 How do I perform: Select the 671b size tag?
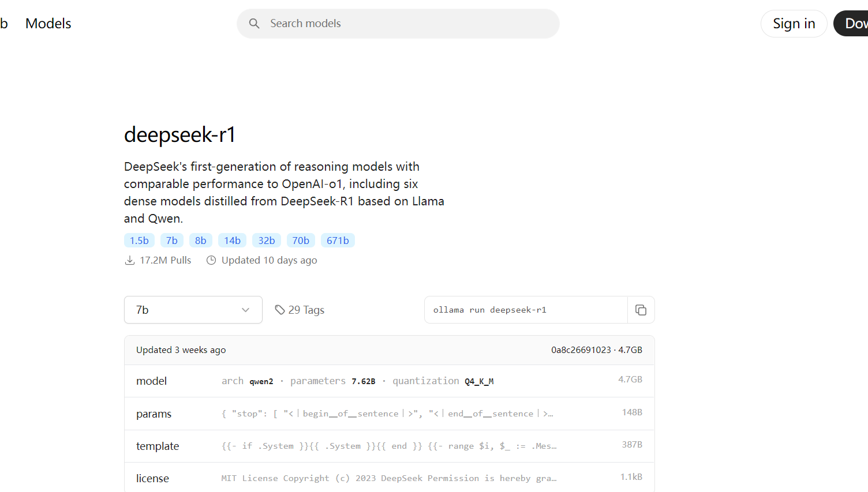(338, 241)
